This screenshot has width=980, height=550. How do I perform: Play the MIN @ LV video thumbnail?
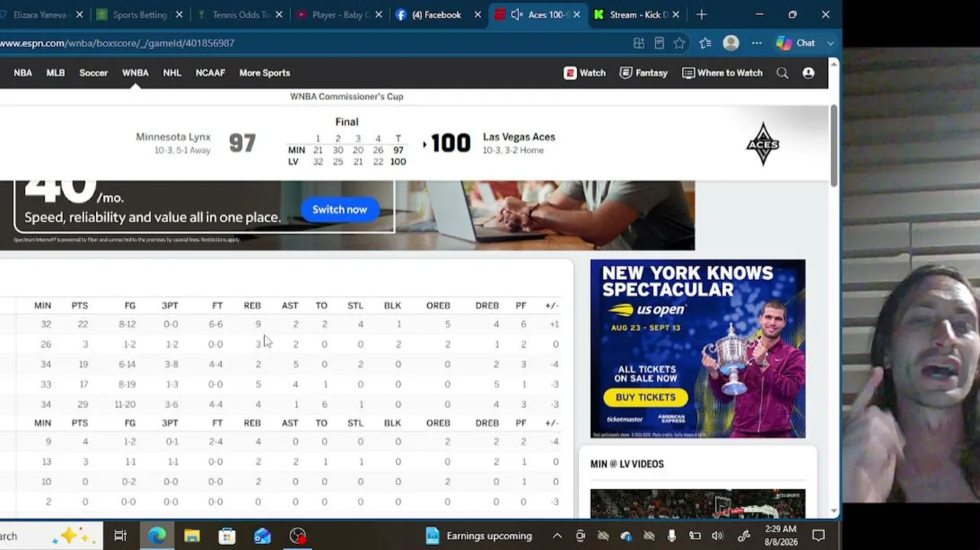pos(698,503)
